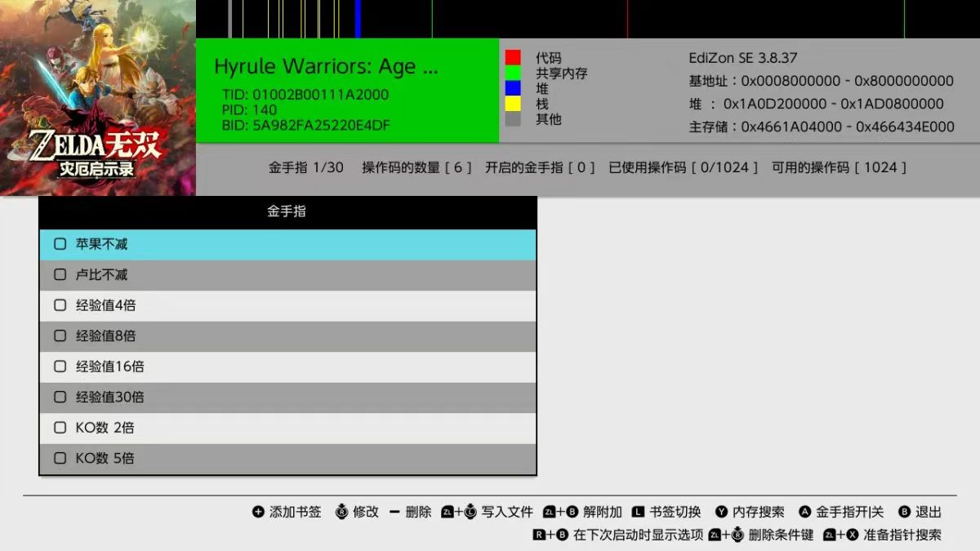
Task: Click the stick icon before 删除条件键
Action: 737,535
